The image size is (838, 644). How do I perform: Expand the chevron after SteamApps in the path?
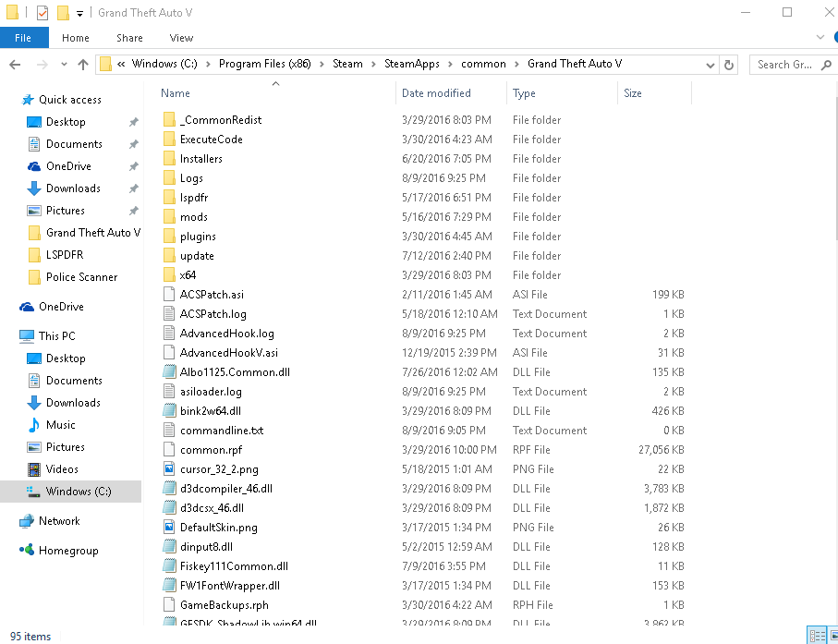(x=450, y=64)
